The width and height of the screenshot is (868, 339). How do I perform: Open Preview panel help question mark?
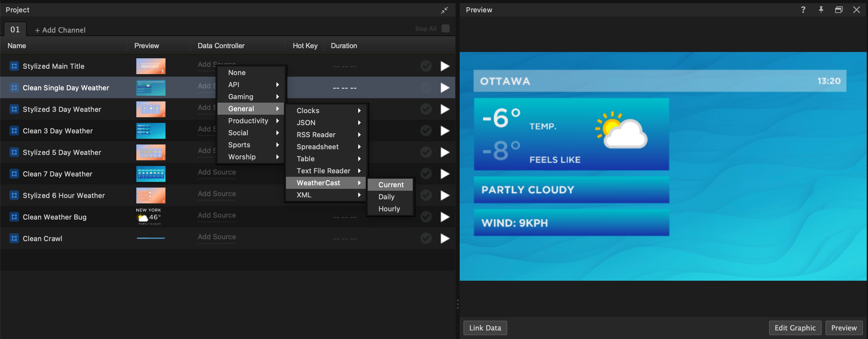point(803,10)
